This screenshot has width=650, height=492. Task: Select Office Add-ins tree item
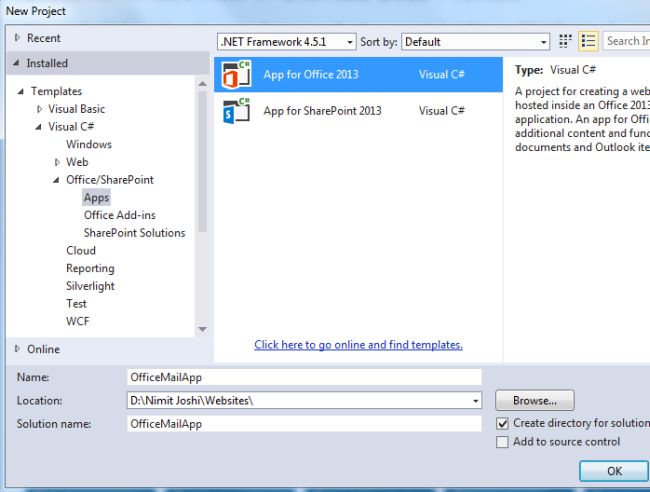click(x=119, y=215)
